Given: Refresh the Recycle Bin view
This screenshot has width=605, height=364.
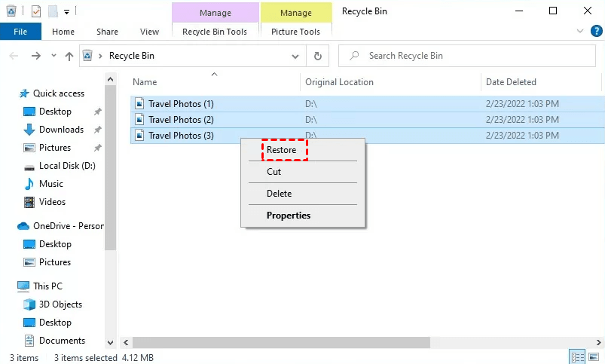Looking at the screenshot, I should (317, 56).
